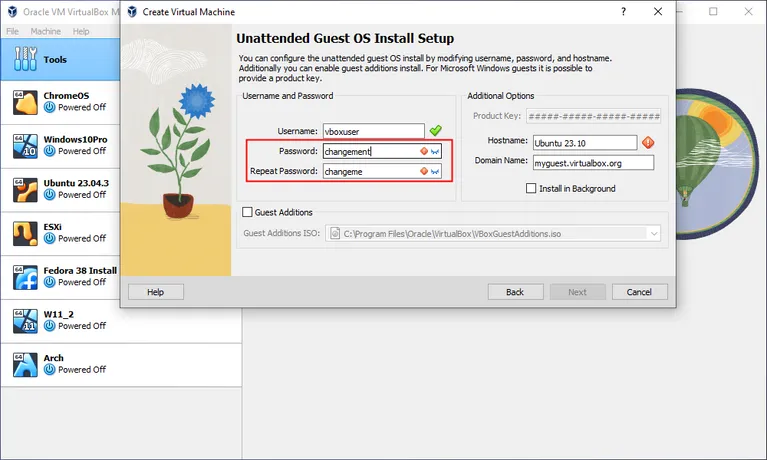Click the warning icon in the Password field
767x460 pixels.
(424, 151)
